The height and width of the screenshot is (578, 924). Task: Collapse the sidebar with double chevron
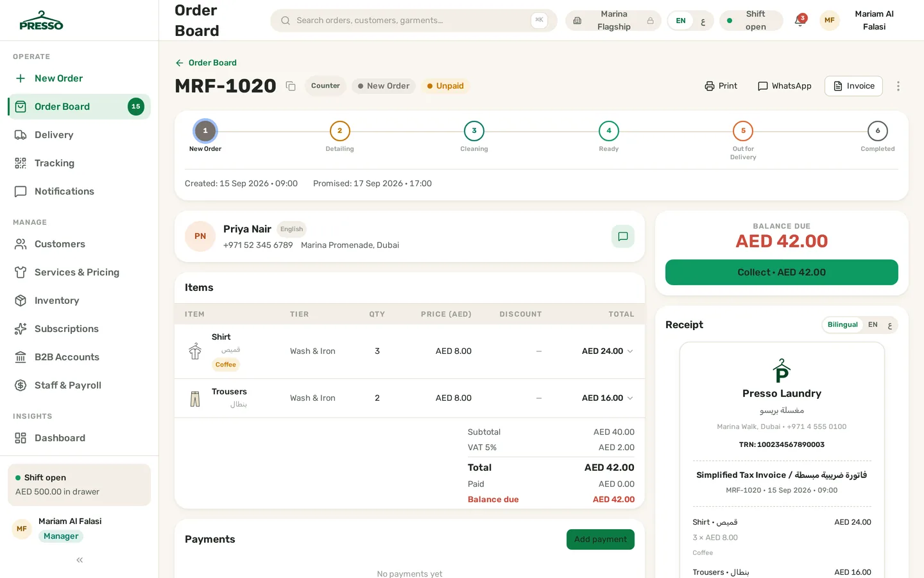click(80, 560)
